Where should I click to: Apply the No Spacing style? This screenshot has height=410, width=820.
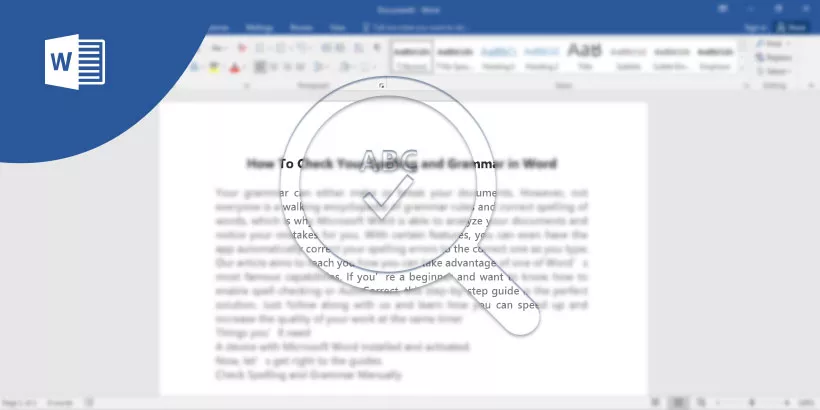pos(455,56)
